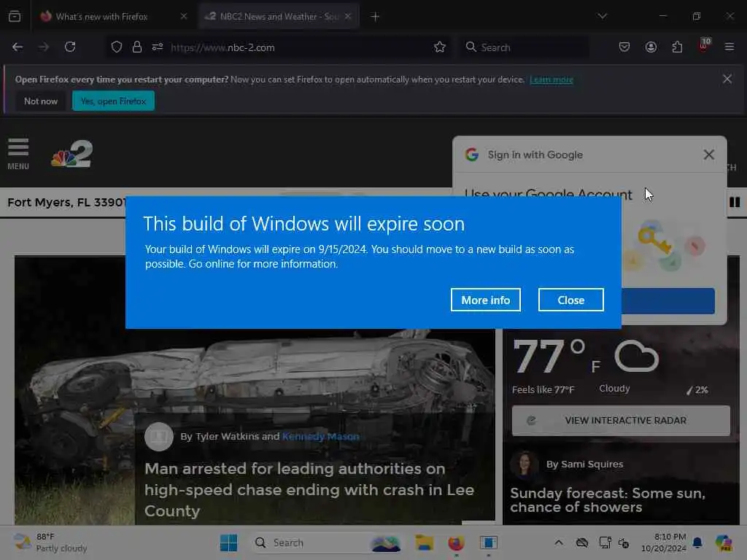This screenshot has width=747, height=560.
Task: Open the tracking protection shield icon
Action: pyautogui.click(x=117, y=47)
